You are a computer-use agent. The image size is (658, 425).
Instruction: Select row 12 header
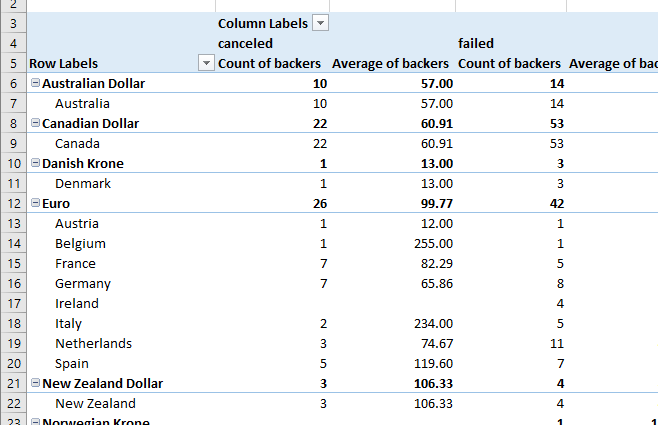pyautogui.click(x=13, y=203)
